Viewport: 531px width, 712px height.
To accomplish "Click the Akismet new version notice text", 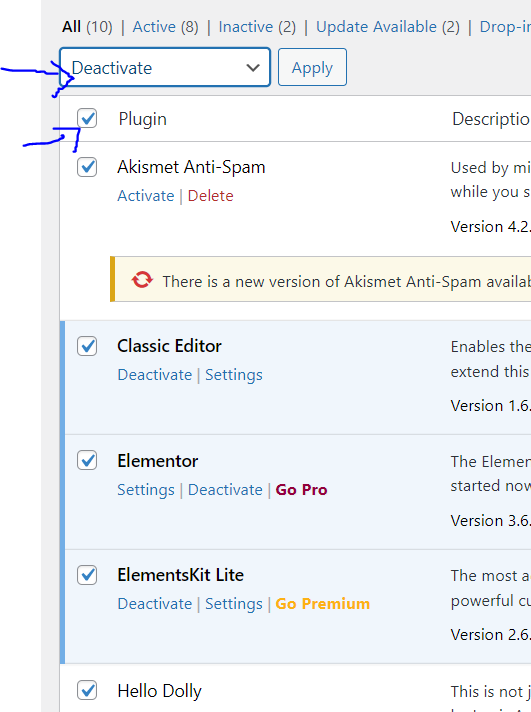I will pos(347,282).
